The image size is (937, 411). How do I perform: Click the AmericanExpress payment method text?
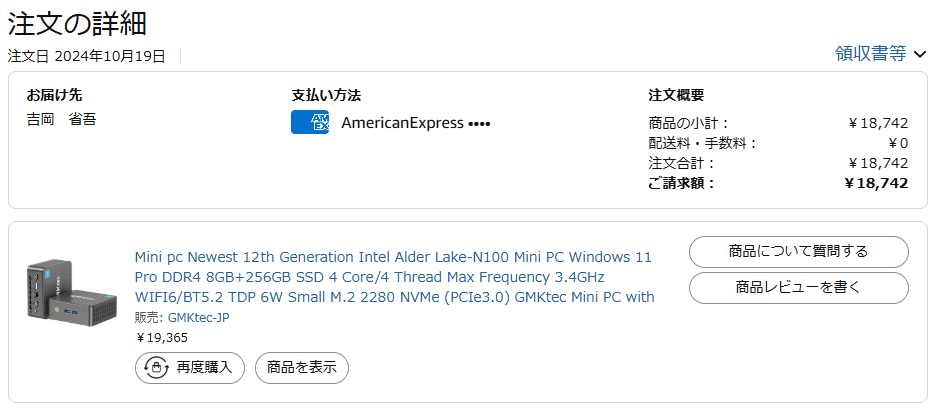(x=402, y=123)
